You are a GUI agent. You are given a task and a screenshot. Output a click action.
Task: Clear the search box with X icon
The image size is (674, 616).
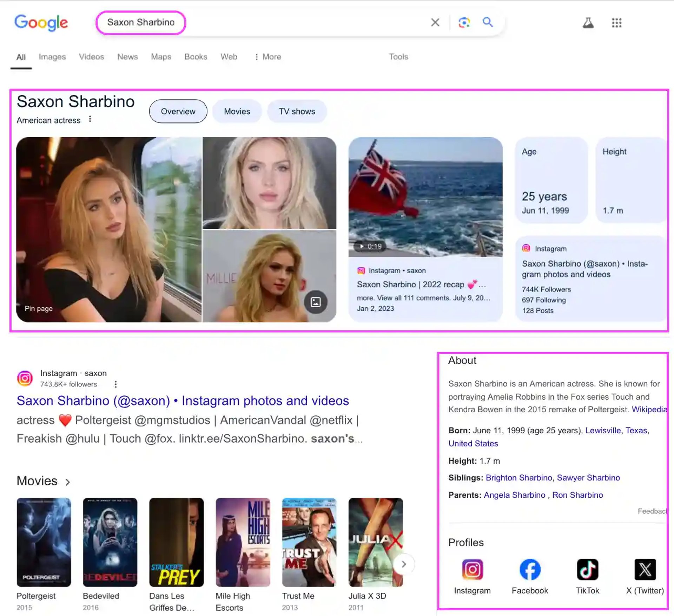pos(435,22)
